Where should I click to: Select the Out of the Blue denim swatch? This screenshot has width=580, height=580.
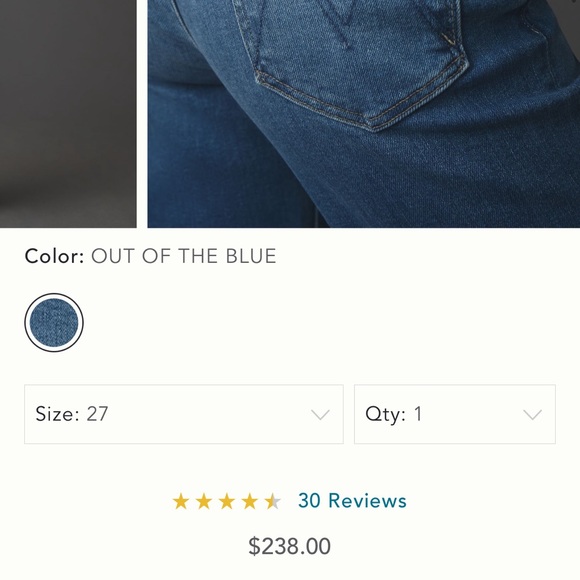click(54, 323)
